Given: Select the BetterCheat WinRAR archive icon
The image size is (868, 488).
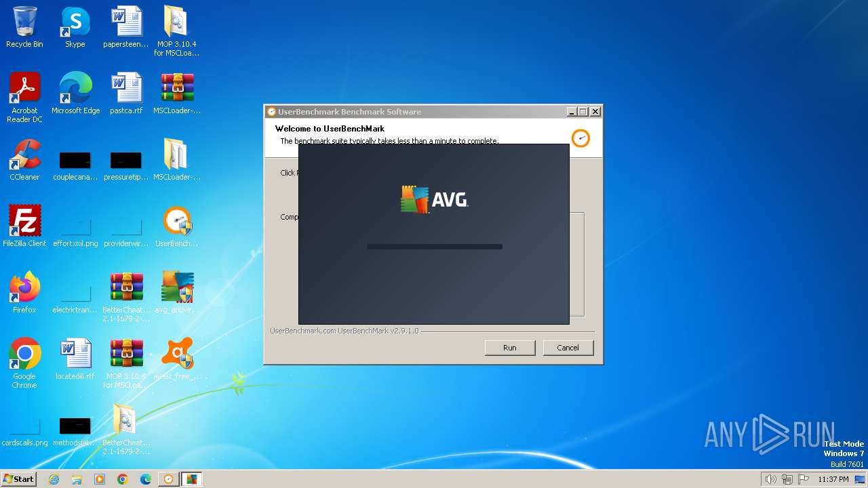Looking at the screenshot, I should [x=127, y=297].
